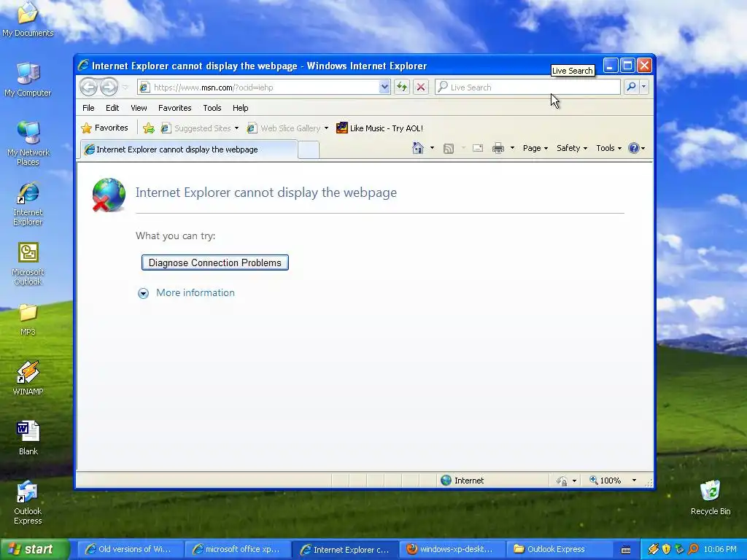Click the Forward navigation arrow
747x560 pixels.
pyautogui.click(x=109, y=87)
